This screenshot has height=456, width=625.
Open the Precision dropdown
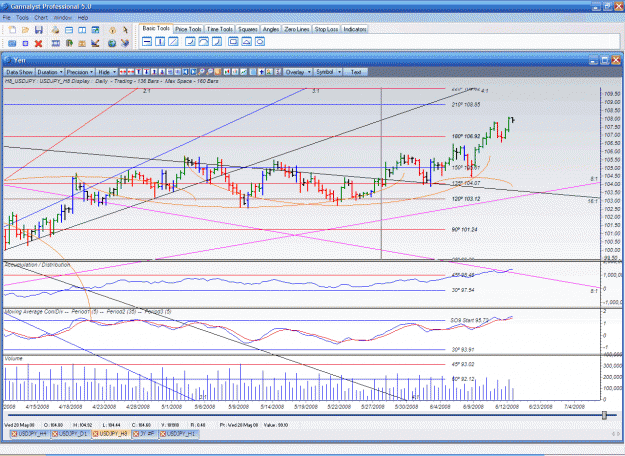79,72
